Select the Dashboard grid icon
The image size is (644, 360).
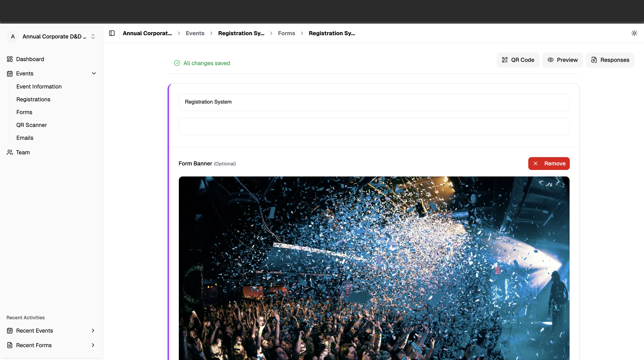click(10, 59)
